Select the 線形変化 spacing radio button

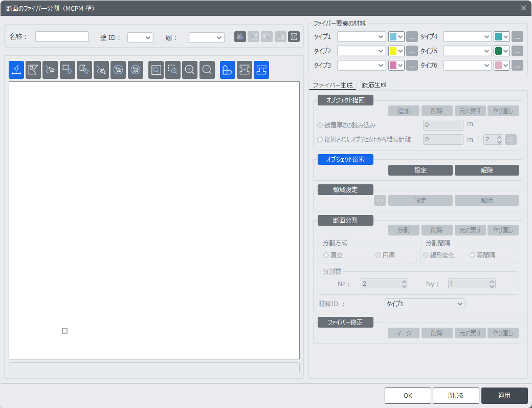point(426,255)
